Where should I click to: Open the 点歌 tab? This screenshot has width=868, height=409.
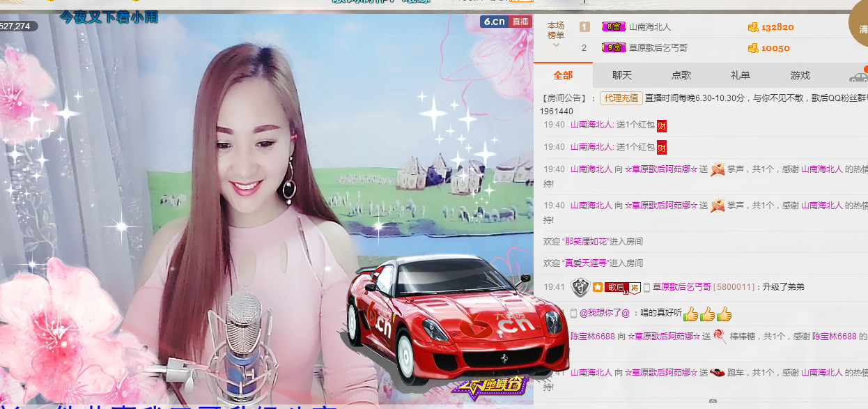tap(681, 75)
